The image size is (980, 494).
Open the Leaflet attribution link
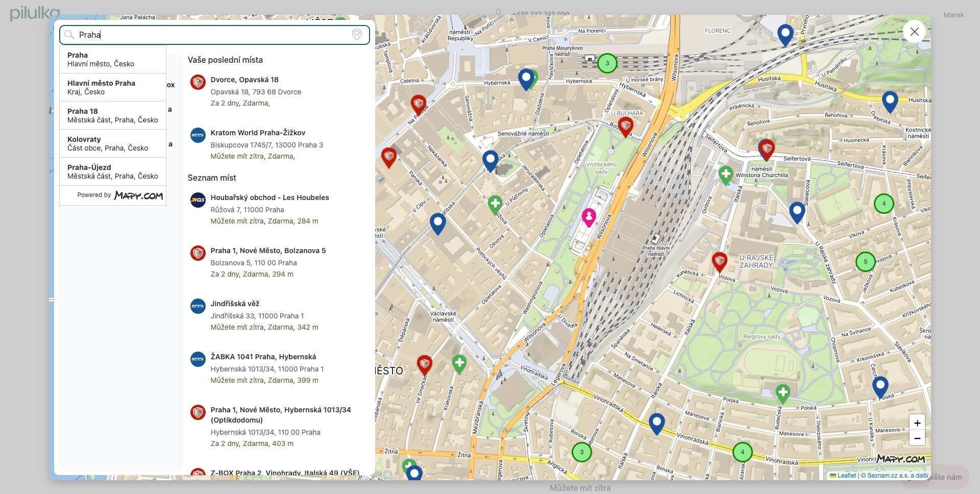[846, 476]
